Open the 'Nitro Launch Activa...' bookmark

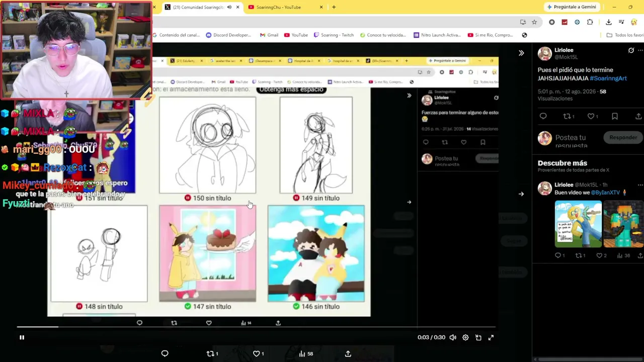[437, 35]
